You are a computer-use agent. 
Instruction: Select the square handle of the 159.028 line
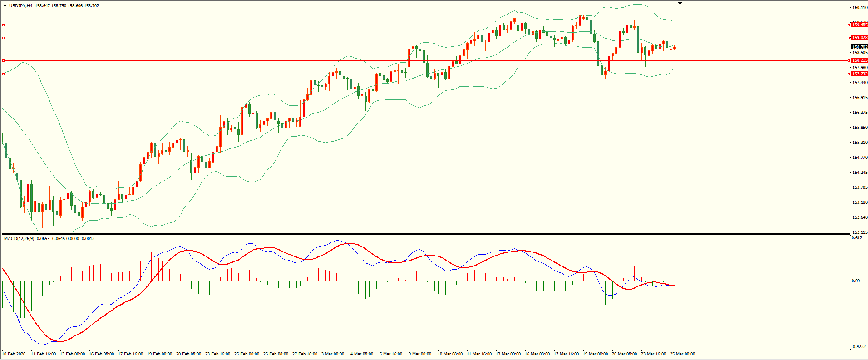point(4,38)
